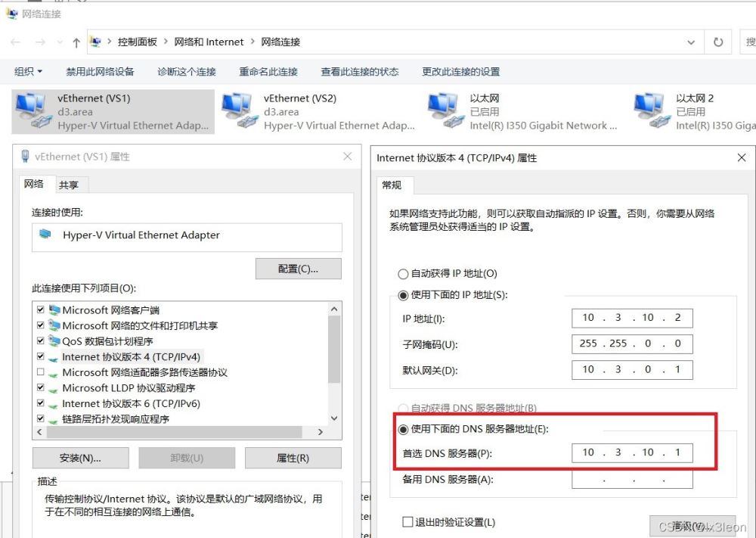The image size is (756, 538).
Task: Uncheck Microsoft 网络的文件和打印机共享 checkbox
Action: click(x=41, y=325)
